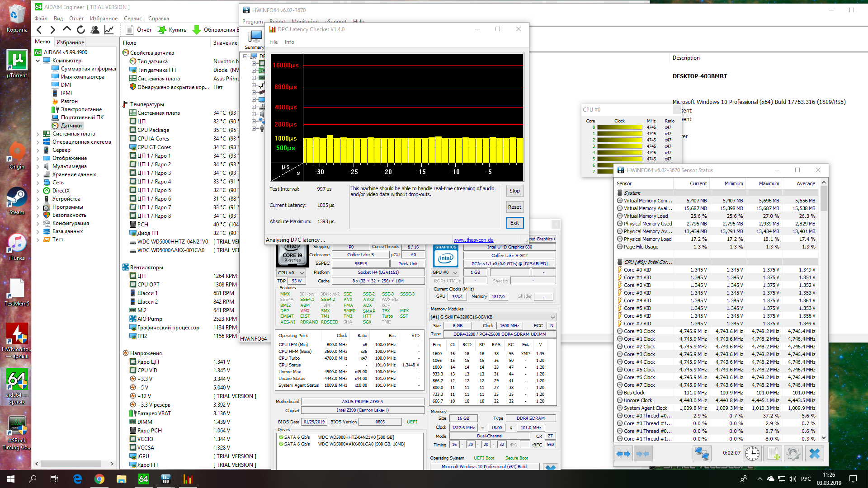Click the AIDA64 back arrow icon
Image resolution: width=868 pixels, height=488 pixels.
coord(39,30)
